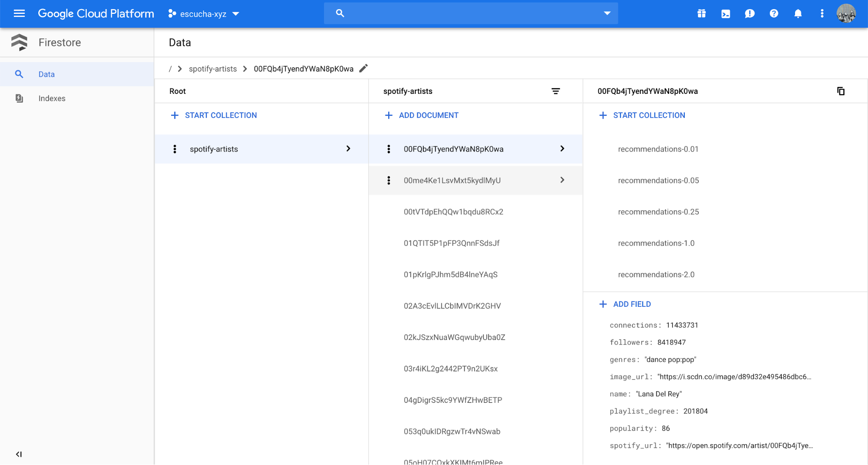Select the followers field value 8418947
Image resolution: width=868 pixels, height=465 pixels.
point(671,342)
